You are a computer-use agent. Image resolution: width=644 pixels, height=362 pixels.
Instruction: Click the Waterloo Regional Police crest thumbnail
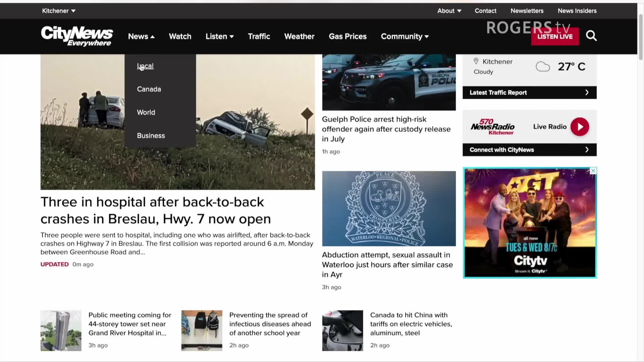tap(389, 208)
